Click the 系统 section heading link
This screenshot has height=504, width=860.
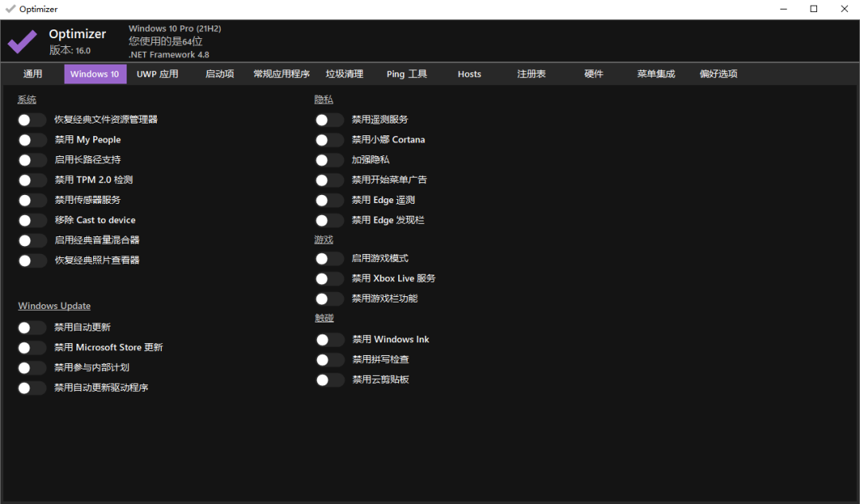coord(27,100)
